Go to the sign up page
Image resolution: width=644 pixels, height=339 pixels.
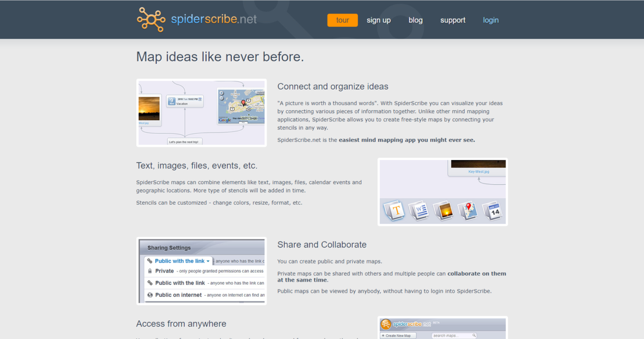pyautogui.click(x=379, y=20)
